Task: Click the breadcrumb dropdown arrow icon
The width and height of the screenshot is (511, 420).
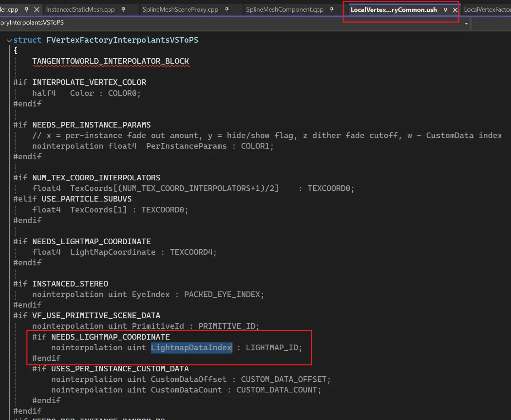Action: pyautogui.click(x=466, y=23)
